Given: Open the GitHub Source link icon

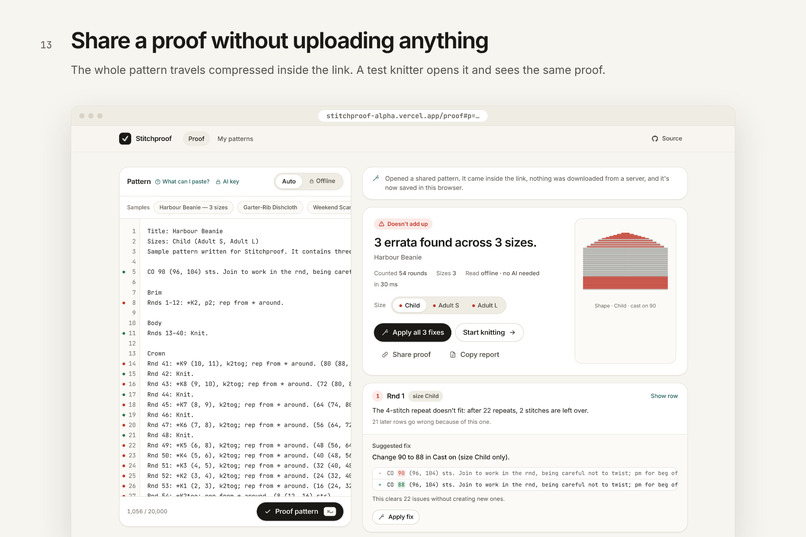Looking at the screenshot, I should (x=654, y=139).
